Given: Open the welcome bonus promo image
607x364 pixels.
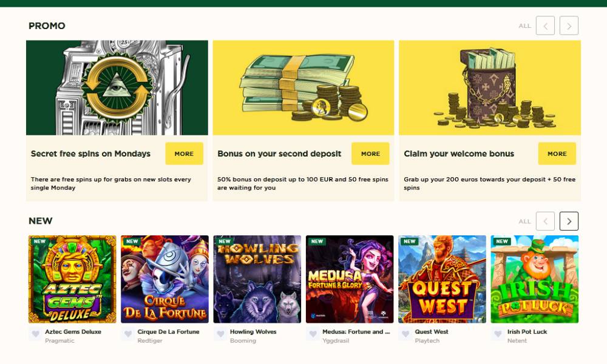Looking at the screenshot, I should click(x=490, y=88).
